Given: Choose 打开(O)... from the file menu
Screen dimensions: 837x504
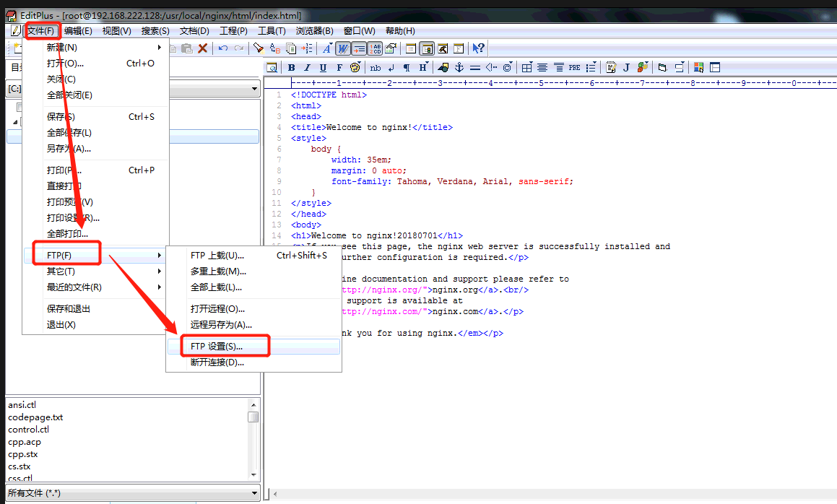Looking at the screenshot, I should (96, 64).
